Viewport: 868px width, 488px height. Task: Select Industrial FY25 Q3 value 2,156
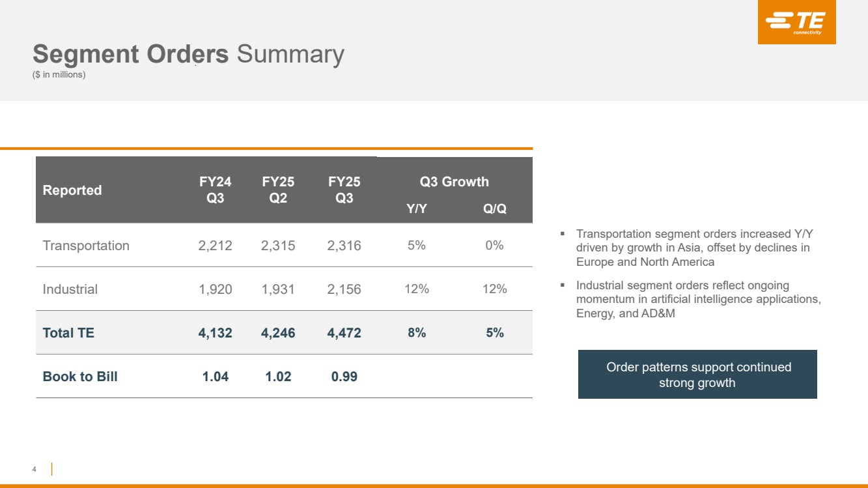pos(344,289)
